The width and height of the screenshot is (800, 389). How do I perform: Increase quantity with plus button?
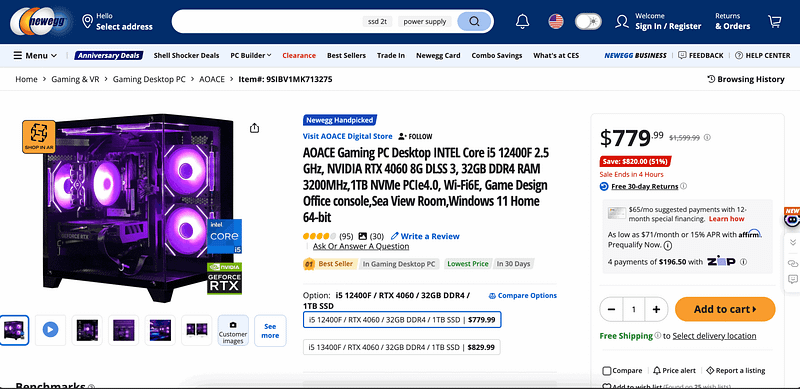[x=656, y=309]
